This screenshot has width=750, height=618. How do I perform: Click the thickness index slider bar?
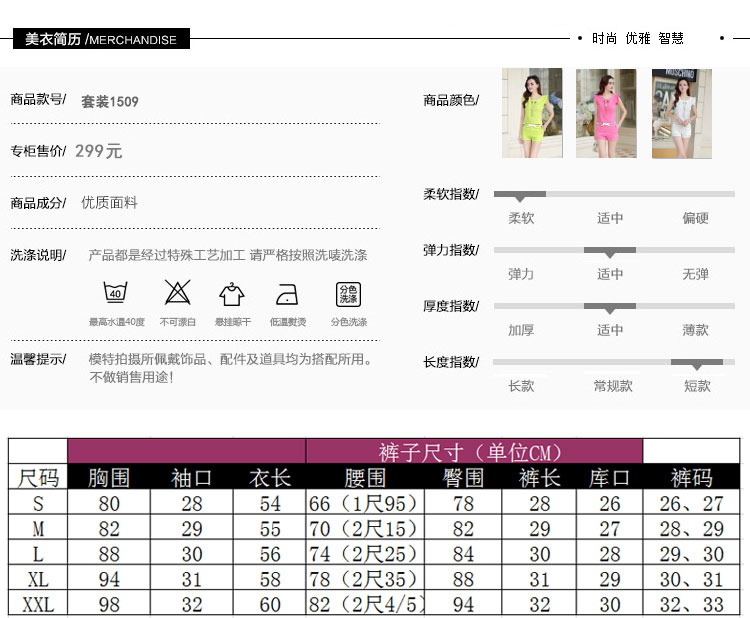(614, 306)
